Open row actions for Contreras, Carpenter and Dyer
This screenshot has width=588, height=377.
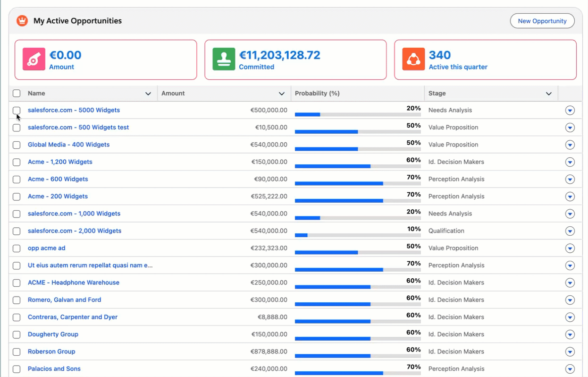tap(570, 317)
